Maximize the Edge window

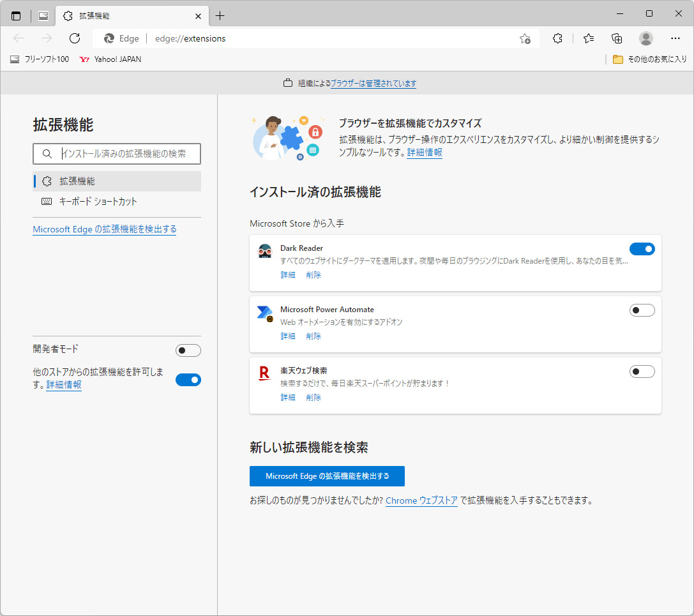tap(649, 13)
